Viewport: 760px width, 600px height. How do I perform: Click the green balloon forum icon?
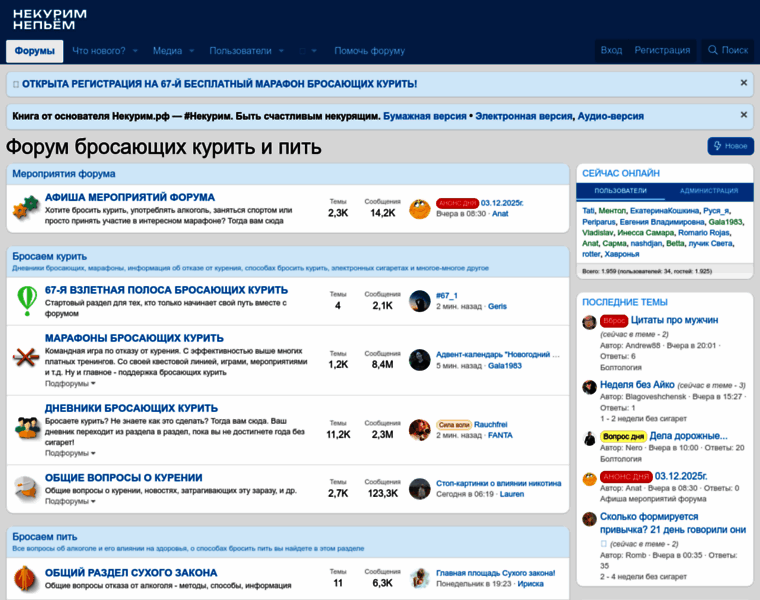pos(27,300)
